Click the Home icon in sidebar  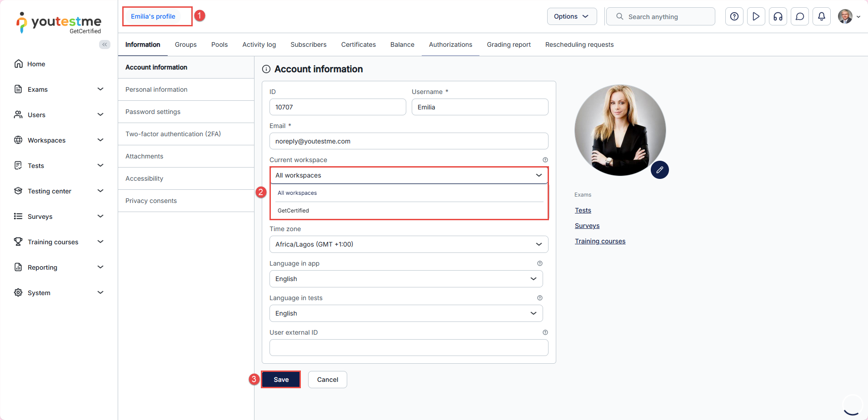click(19, 64)
